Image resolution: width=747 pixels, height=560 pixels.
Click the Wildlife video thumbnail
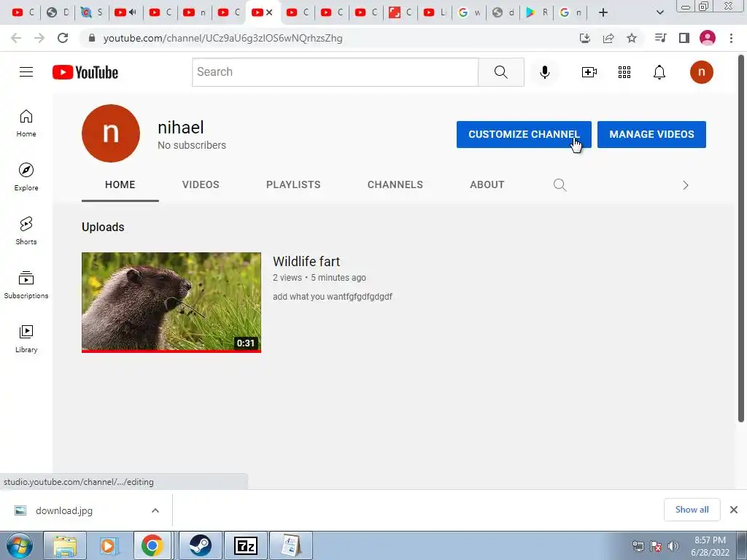171,303
